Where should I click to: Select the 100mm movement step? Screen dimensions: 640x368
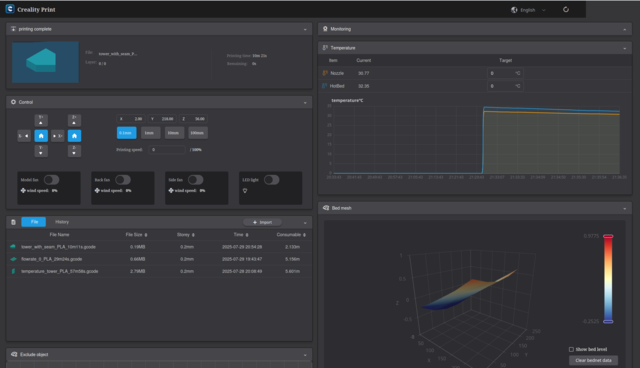coord(198,133)
